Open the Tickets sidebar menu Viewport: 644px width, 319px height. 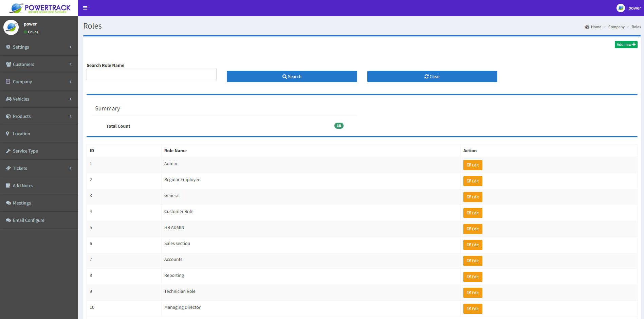coord(20,168)
